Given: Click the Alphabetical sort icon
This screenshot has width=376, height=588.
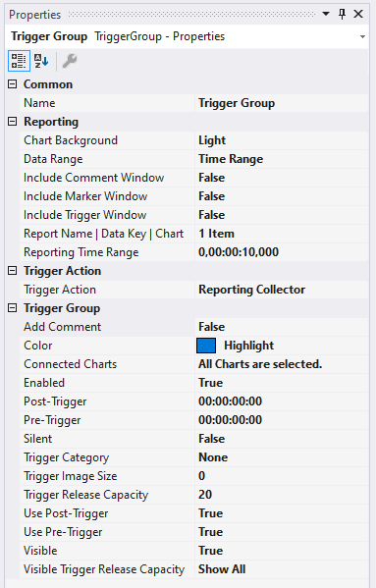Looking at the screenshot, I should pos(41,61).
